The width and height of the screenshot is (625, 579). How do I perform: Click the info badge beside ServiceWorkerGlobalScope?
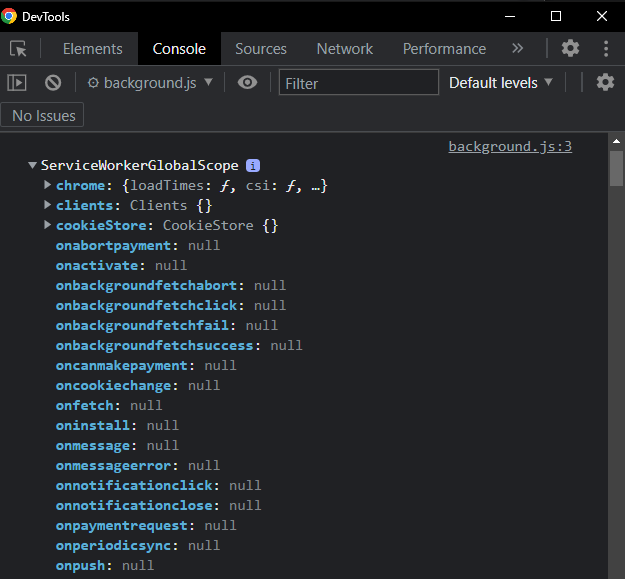253,166
